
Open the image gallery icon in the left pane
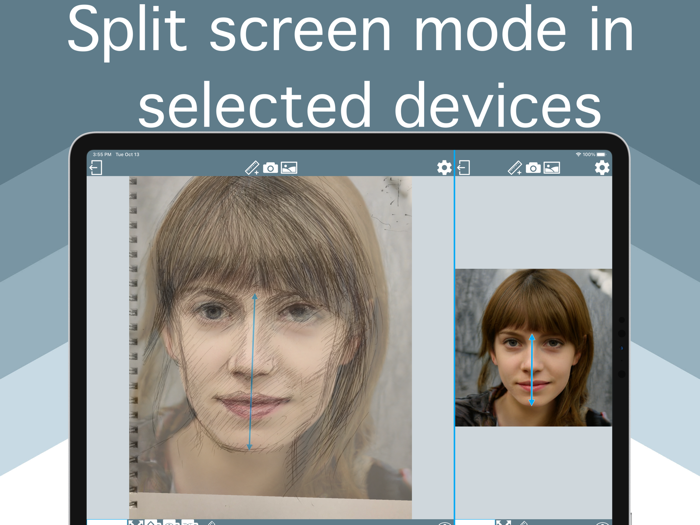point(289,168)
